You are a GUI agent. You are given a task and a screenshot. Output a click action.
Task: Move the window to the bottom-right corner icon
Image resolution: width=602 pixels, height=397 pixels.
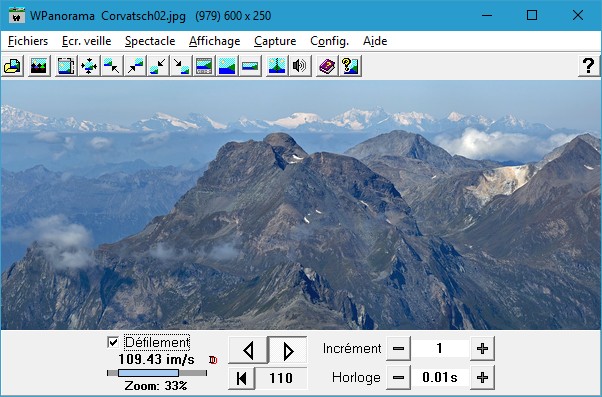[x=181, y=66]
